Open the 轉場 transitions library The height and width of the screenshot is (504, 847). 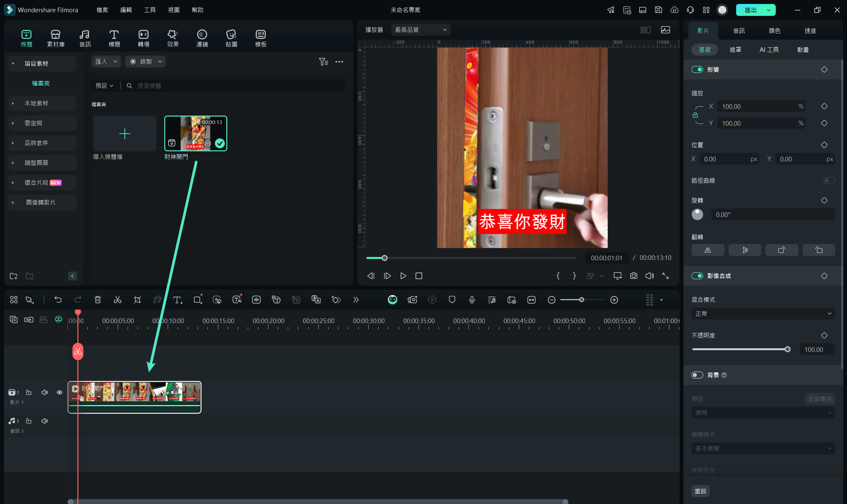(143, 38)
